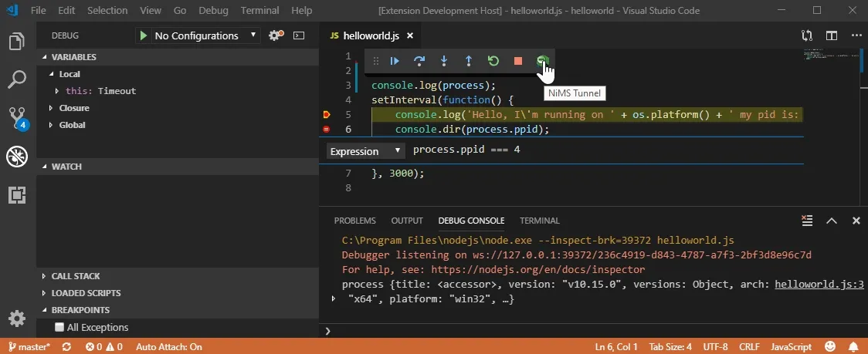Close the bottom panel with X icon

[856, 220]
